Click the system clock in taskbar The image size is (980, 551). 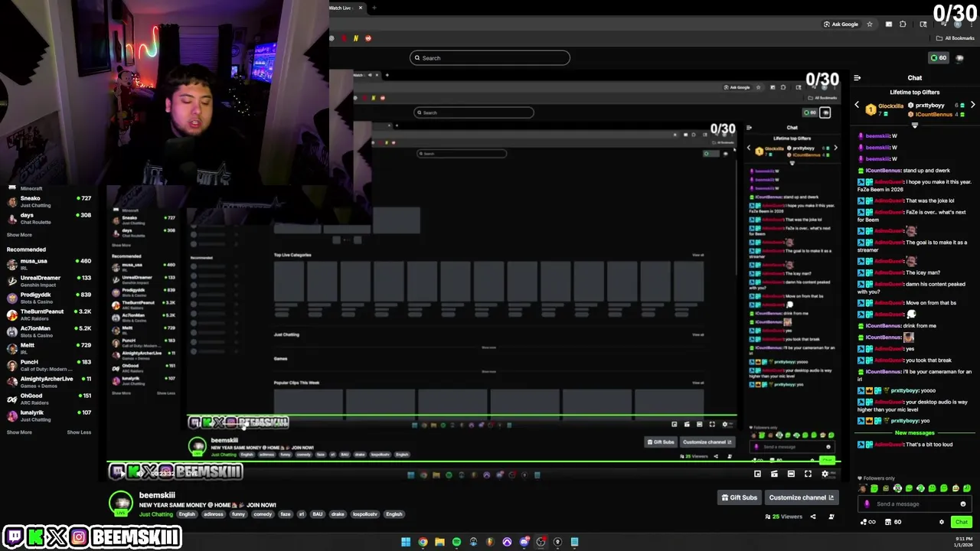tap(962, 542)
